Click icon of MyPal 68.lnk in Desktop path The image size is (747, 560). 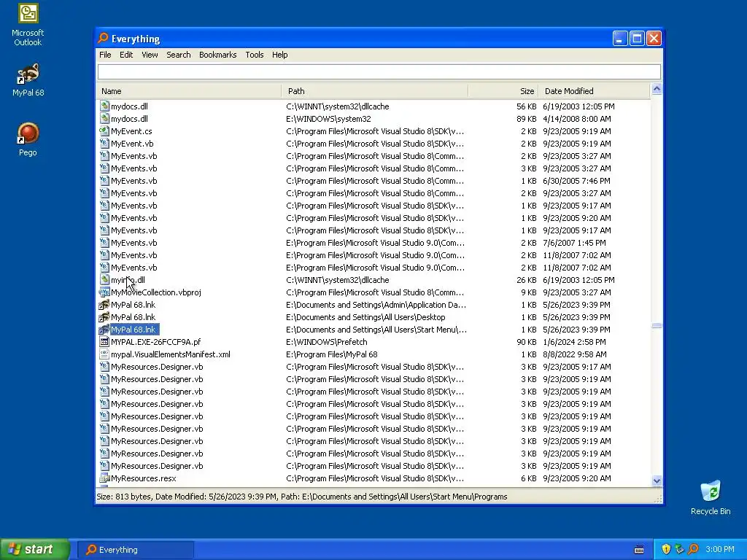pos(104,316)
